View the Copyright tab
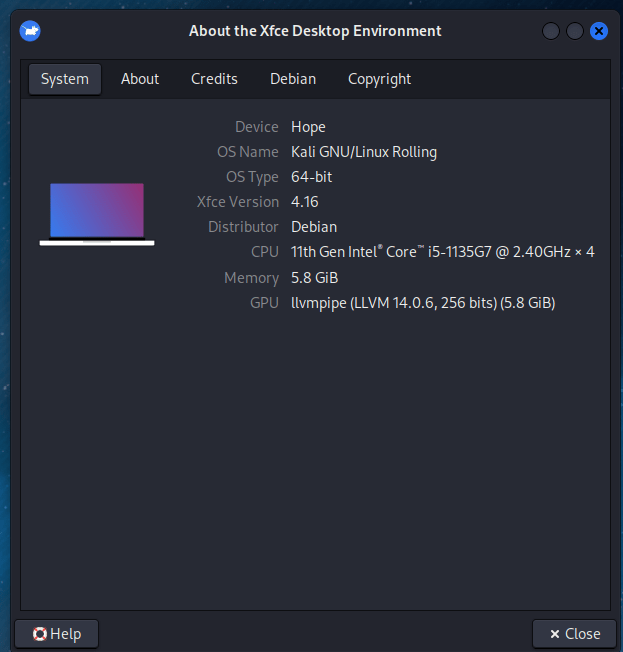 tap(379, 79)
